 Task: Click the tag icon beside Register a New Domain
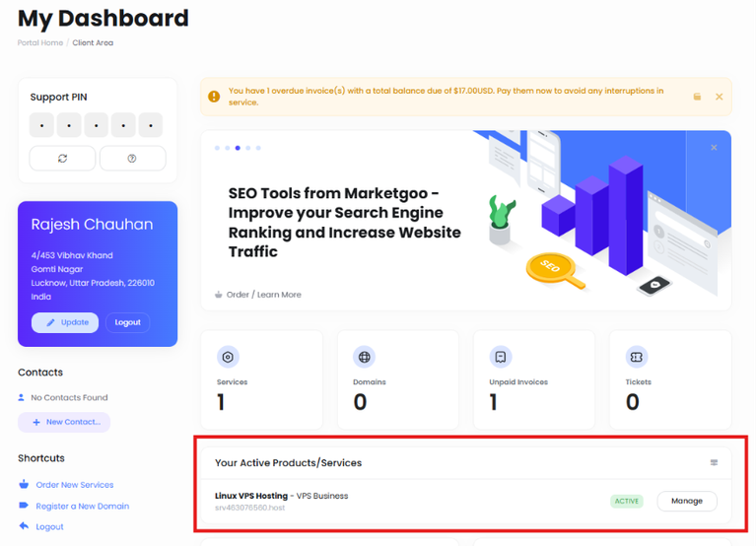24,505
